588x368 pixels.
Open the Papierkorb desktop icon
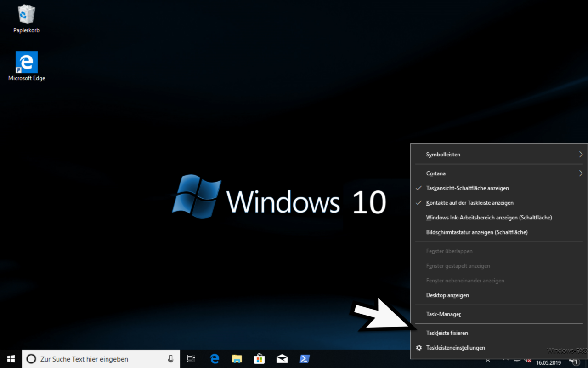click(26, 19)
